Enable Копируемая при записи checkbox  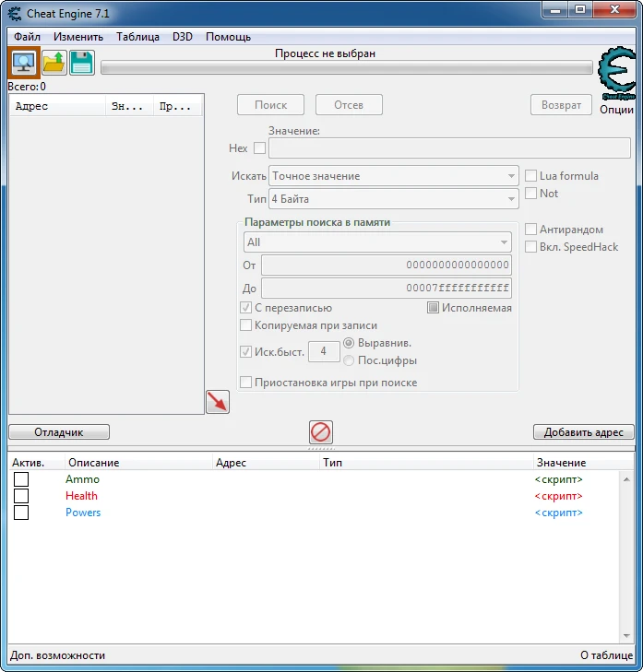click(245, 325)
